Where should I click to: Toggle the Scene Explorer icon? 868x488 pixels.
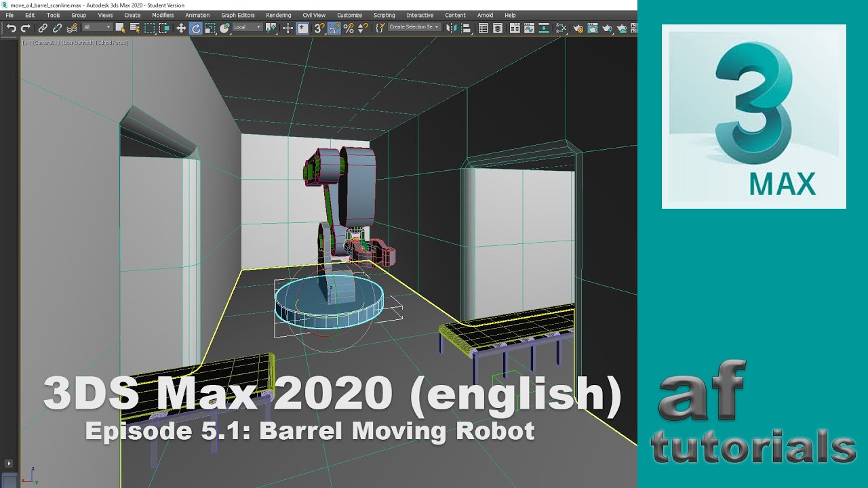483,28
